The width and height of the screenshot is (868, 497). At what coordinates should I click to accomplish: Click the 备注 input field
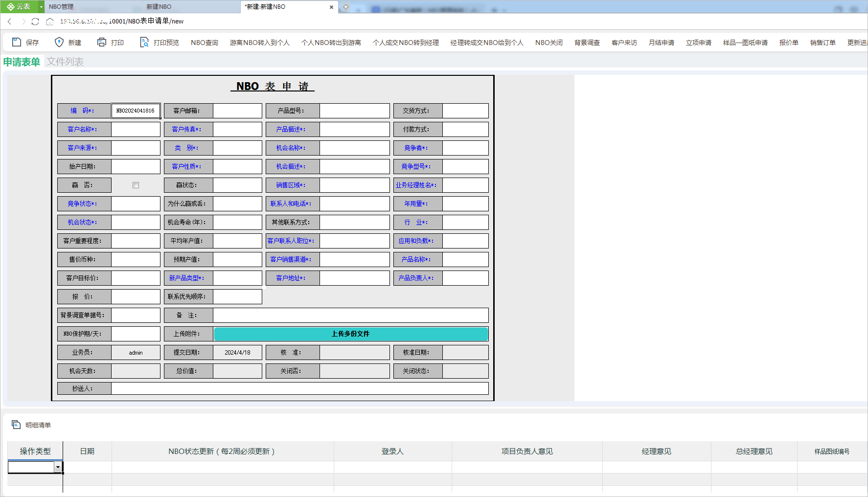point(351,315)
